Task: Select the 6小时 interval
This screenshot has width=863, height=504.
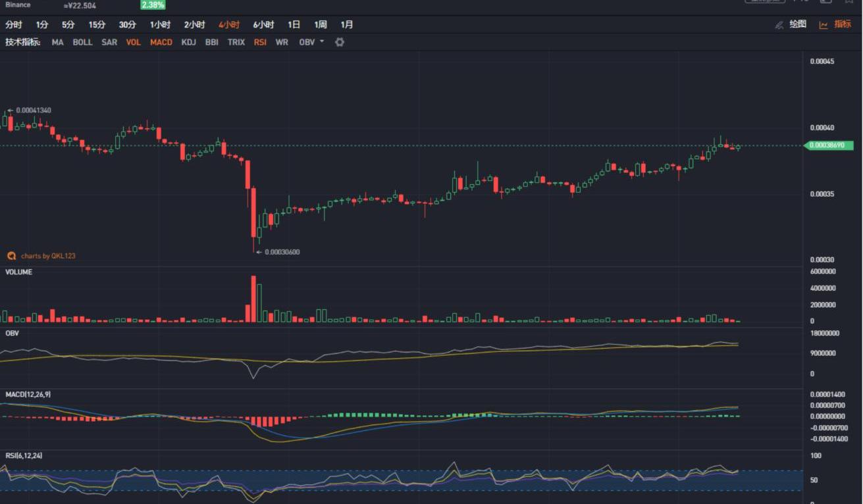Action: tap(263, 25)
